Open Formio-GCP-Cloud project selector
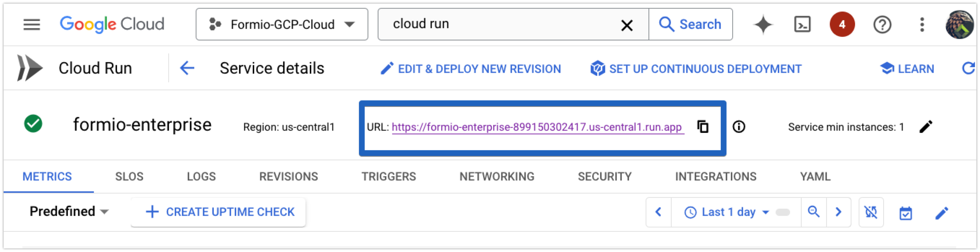The width and height of the screenshot is (980, 252). 282,24
